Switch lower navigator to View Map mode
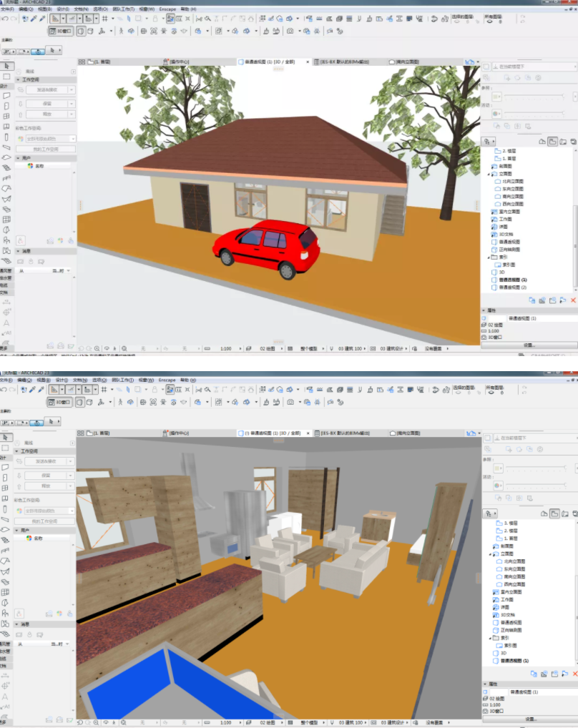Image resolution: width=578 pixels, height=728 pixels. pyautogui.click(x=554, y=513)
